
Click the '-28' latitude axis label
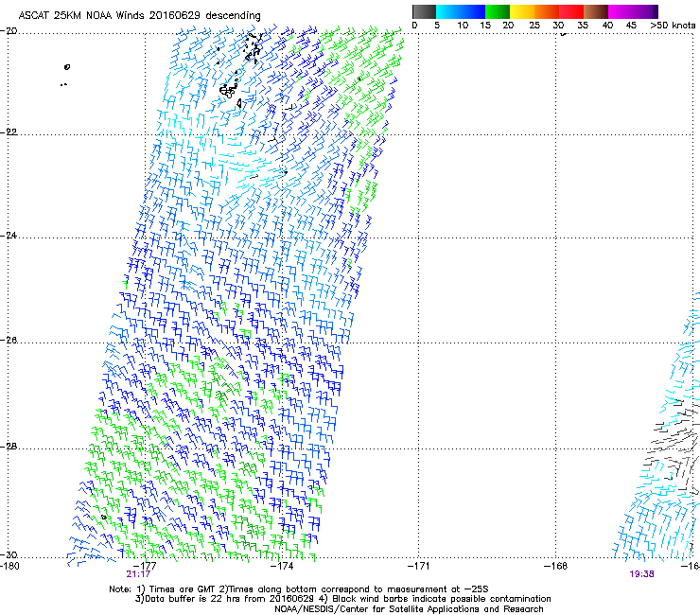tap(9, 447)
